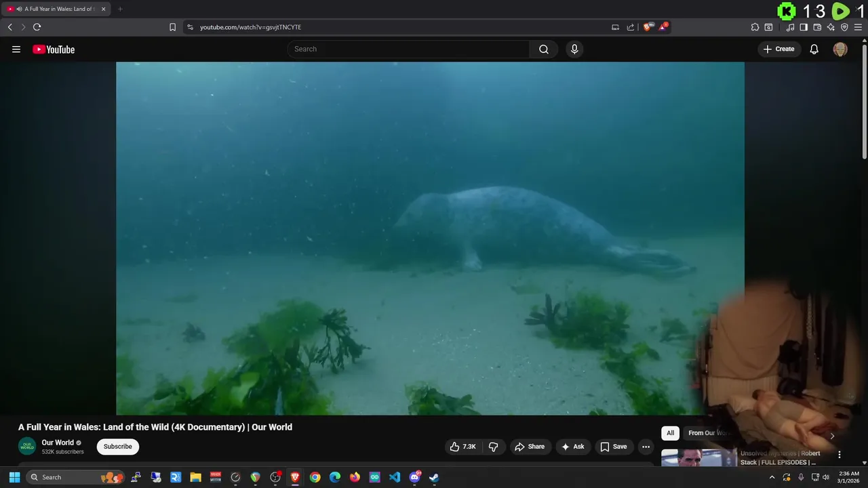Screen dimensions: 868x488
Task: Go to YouTube home via logo
Action: (x=54, y=49)
